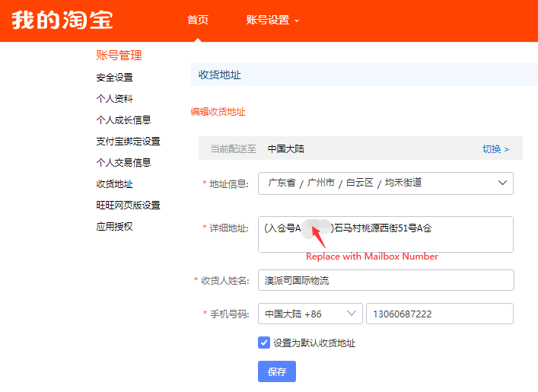538x392 pixels.
Task: Open 支付宝绑定设置 in sidebar
Action: coord(128,141)
